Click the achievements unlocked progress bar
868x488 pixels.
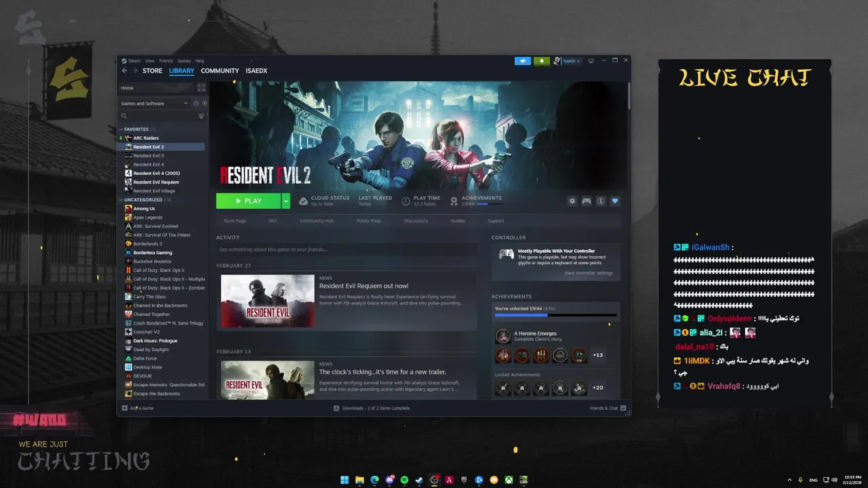coord(556,315)
